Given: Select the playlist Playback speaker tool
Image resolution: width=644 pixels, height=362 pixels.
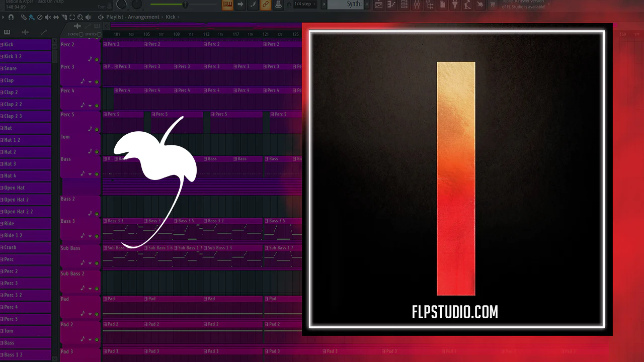Looking at the screenshot, I should pyautogui.click(x=88, y=17).
